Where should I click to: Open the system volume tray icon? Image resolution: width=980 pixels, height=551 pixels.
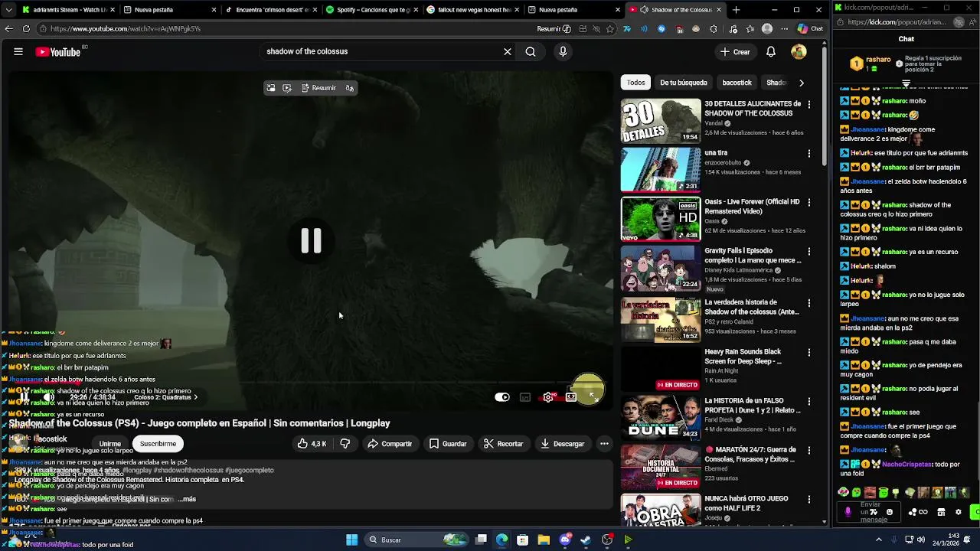[921, 540]
